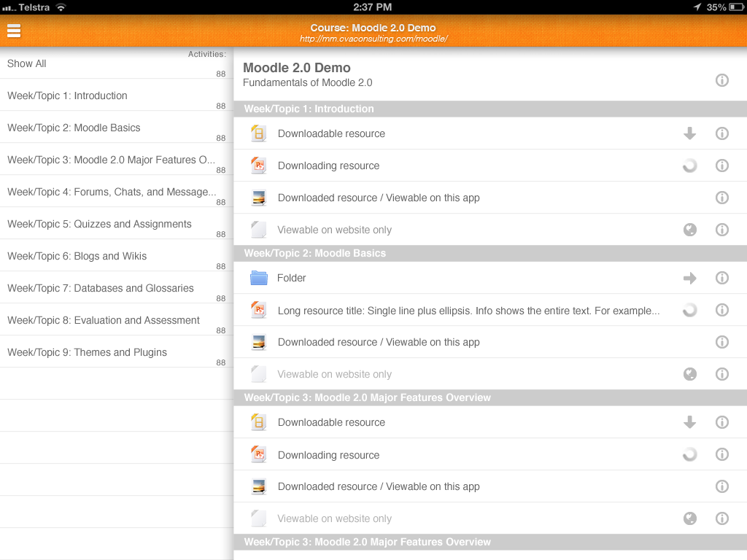The image size is (747, 560).
Task: Click Week/Topic 2: Moodle Basics section header
Action: pos(490,253)
